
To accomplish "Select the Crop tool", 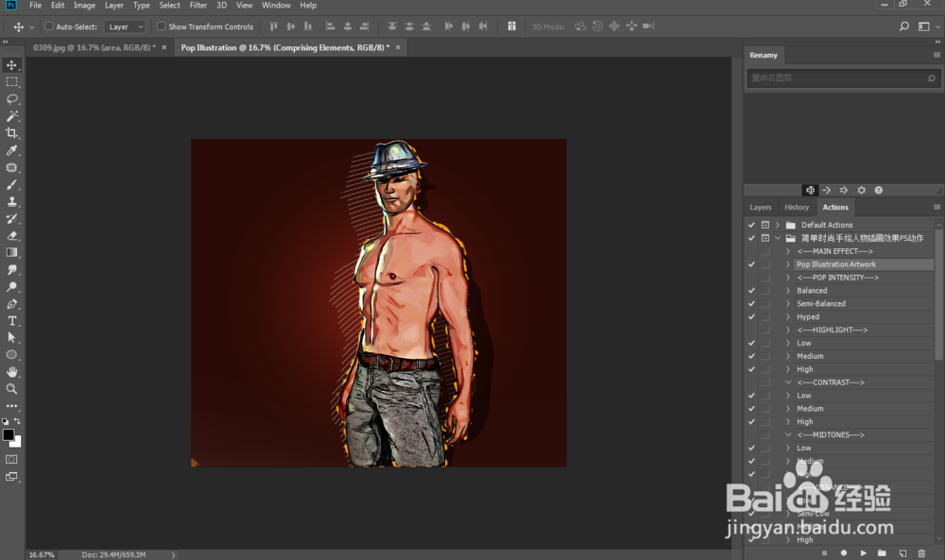I will point(12,133).
